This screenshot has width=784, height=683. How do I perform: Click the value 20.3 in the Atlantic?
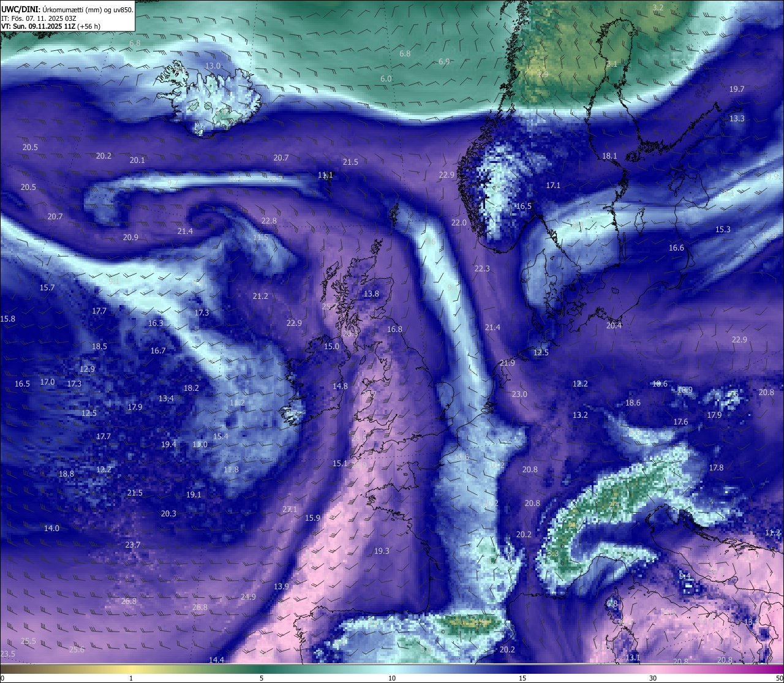(x=168, y=513)
